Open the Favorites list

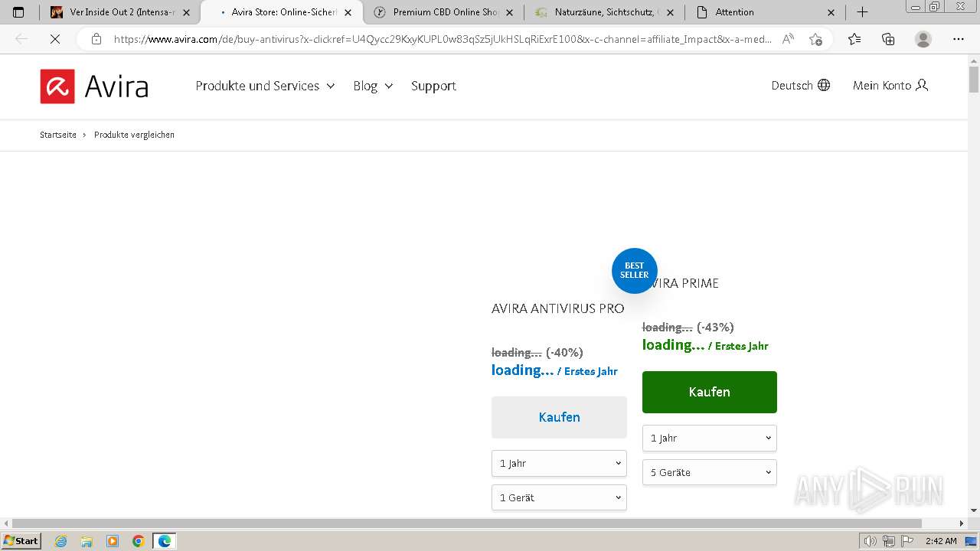click(854, 39)
